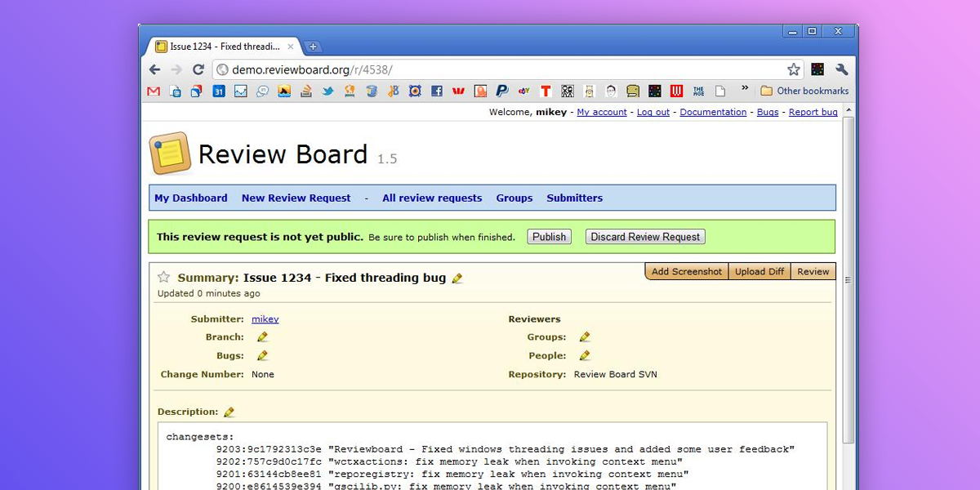Open the eBay bookmark icon

pyautogui.click(x=524, y=91)
